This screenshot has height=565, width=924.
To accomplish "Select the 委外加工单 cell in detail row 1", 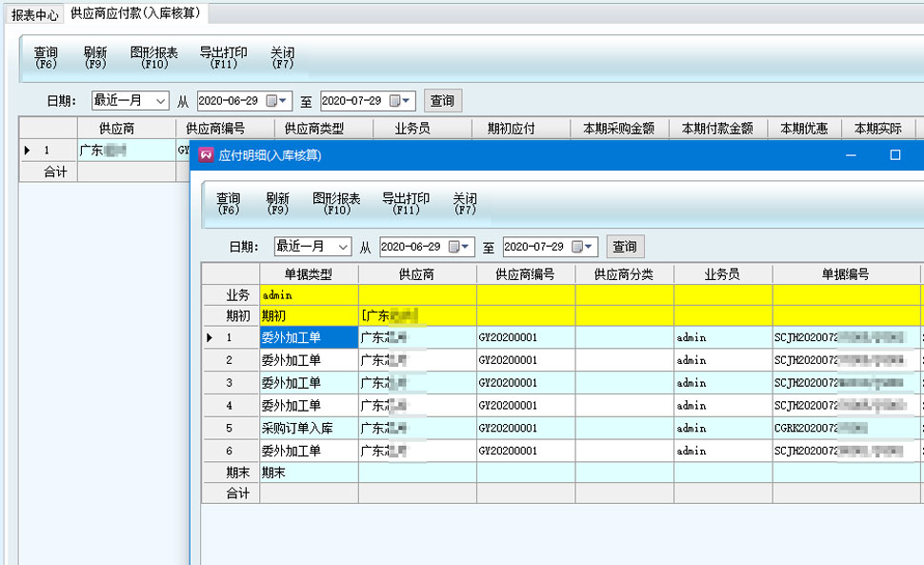I will tap(309, 337).
